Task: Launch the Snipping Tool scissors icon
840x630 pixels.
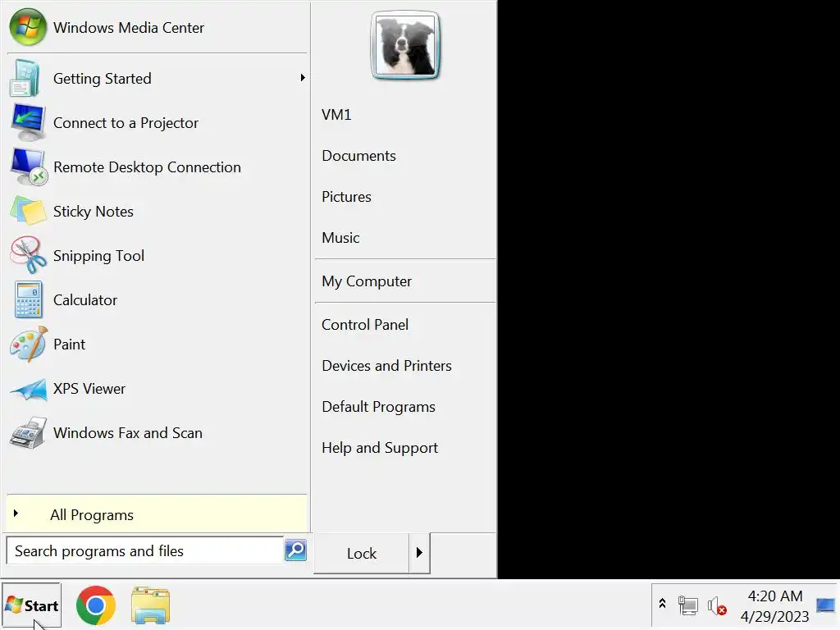Action: coord(28,256)
